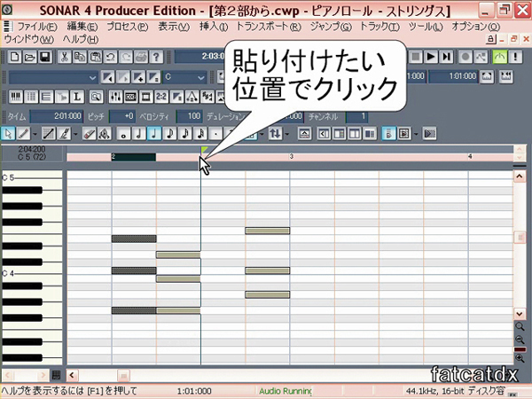Choose the Draw pencil tool

23,134
